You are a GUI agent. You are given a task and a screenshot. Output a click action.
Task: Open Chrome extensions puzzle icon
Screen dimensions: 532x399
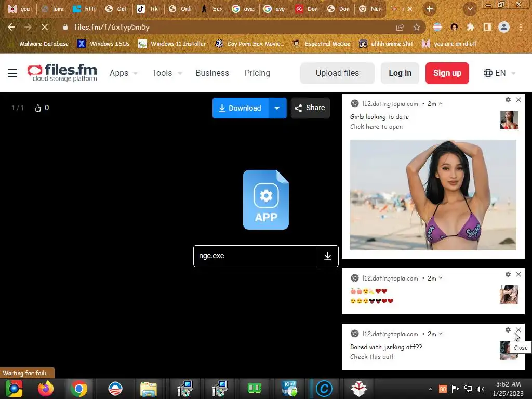pyautogui.click(x=471, y=27)
